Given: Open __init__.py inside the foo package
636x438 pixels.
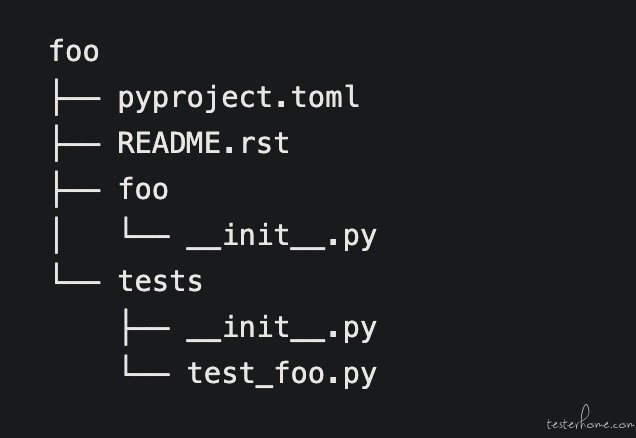Looking at the screenshot, I should coord(281,236).
